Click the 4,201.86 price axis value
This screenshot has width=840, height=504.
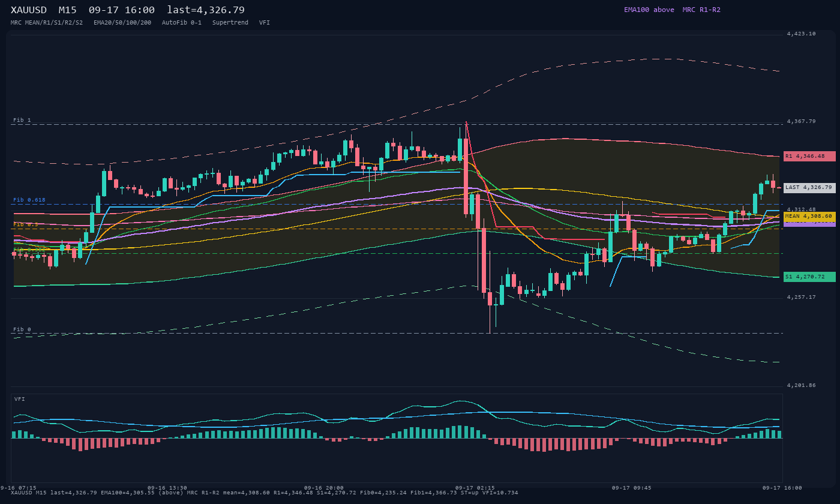[802, 385]
